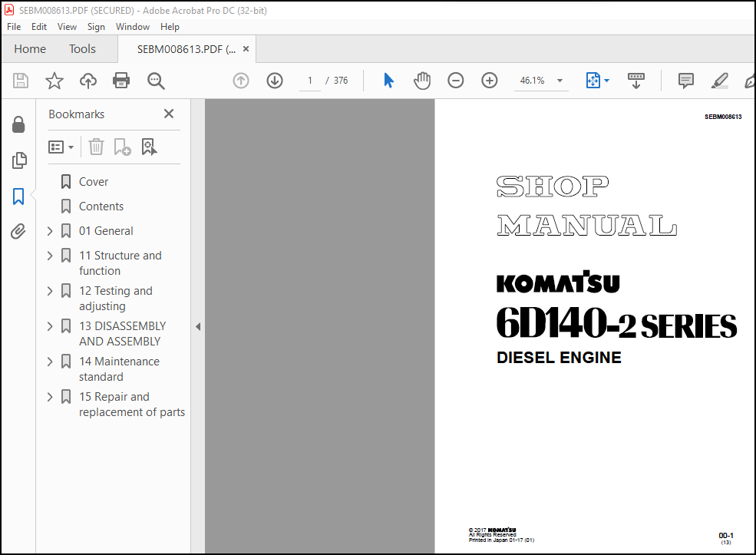Open the Sign menu
Image resolution: width=756 pixels, height=555 pixels.
(96, 27)
